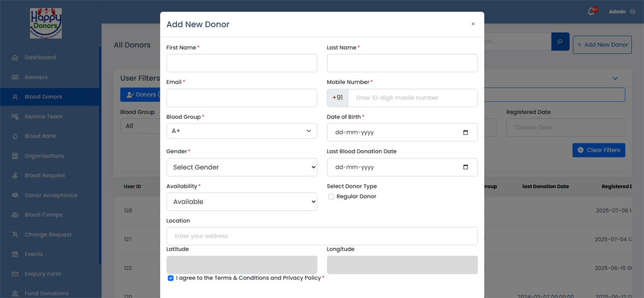Image resolution: width=644 pixels, height=298 pixels.
Task: Click the notification bell icon
Action: tap(591, 12)
